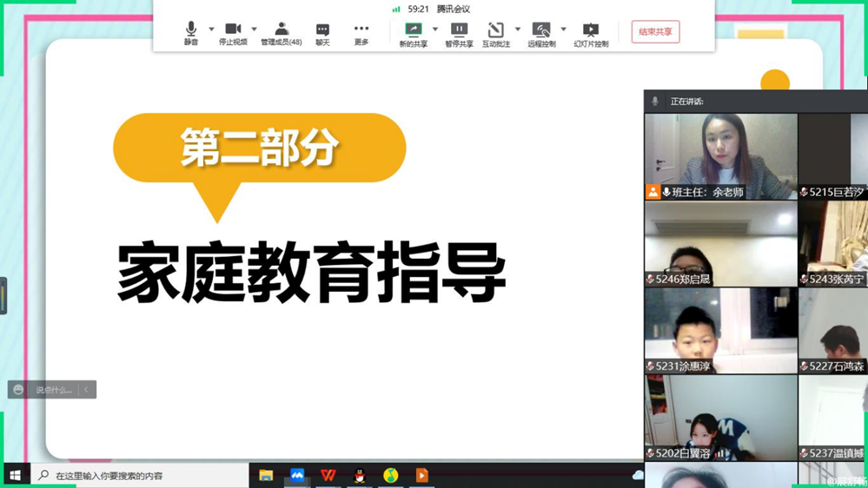
Task: Click host badge icon on teacher's tile
Action: click(653, 192)
